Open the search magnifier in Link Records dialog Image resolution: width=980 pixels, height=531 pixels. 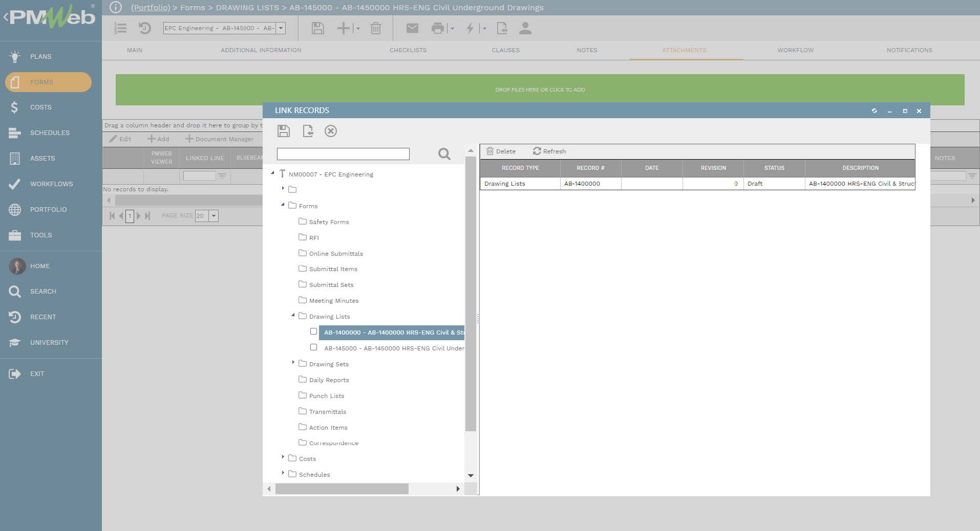(443, 154)
